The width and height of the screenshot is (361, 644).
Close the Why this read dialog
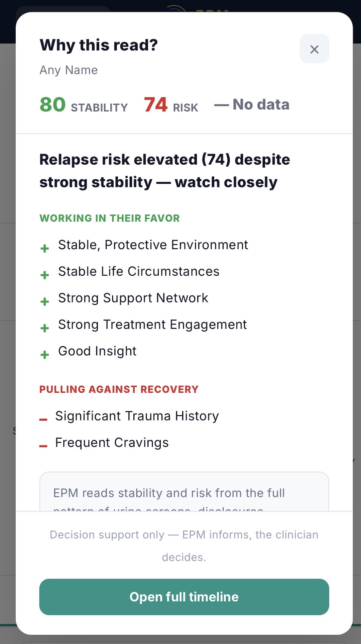pos(314,49)
